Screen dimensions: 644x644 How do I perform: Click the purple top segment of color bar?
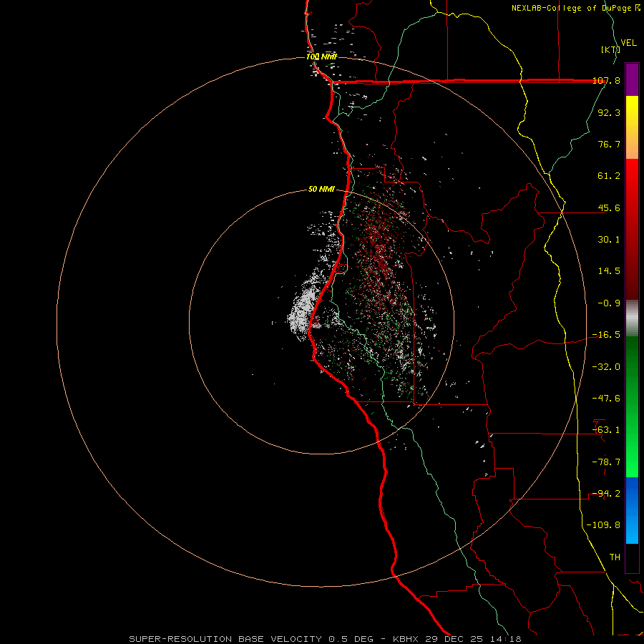(x=632, y=79)
